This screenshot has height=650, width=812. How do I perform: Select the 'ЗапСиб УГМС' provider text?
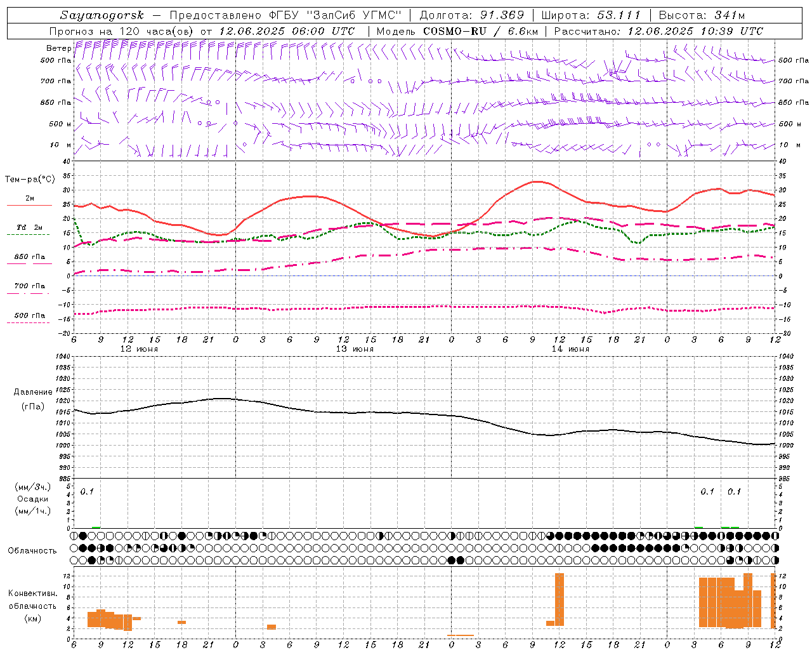tap(355, 15)
